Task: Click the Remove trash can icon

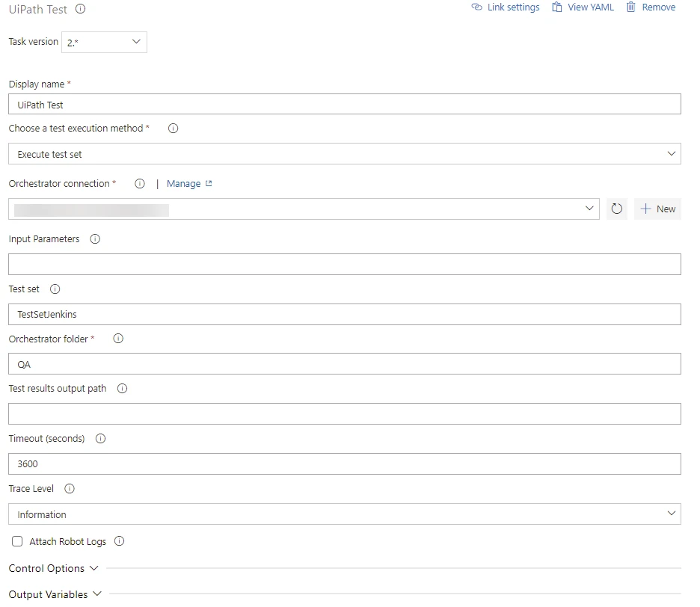Action: [x=630, y=7]
